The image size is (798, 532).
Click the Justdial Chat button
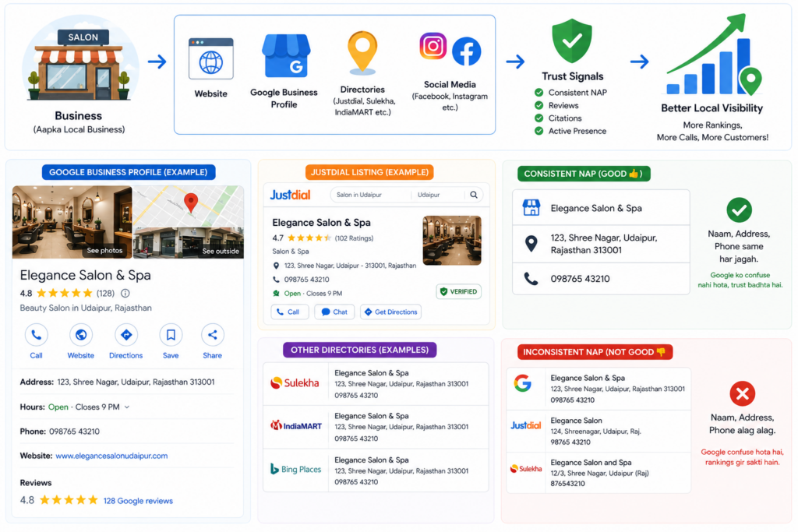334,312
